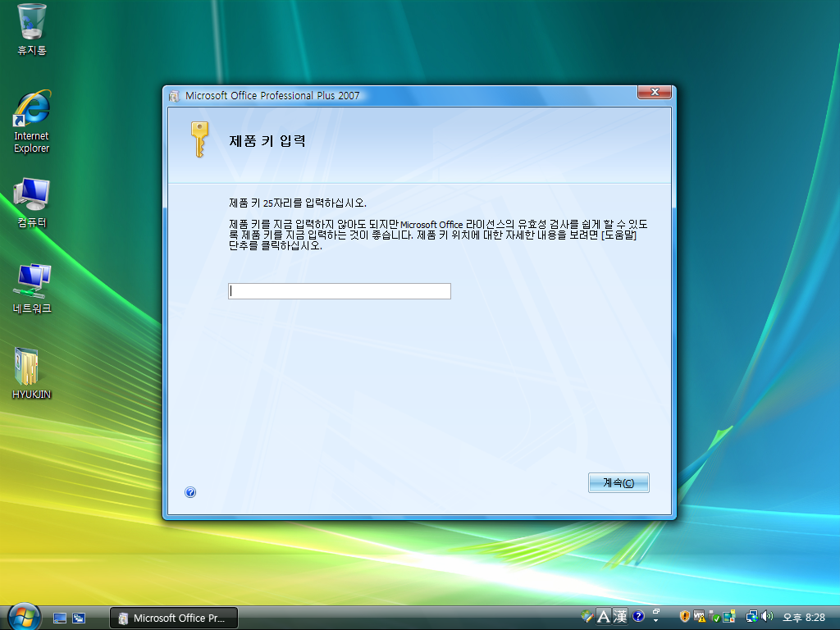
Task: Open the Windows Start orb
Action: tap(24, 617)
